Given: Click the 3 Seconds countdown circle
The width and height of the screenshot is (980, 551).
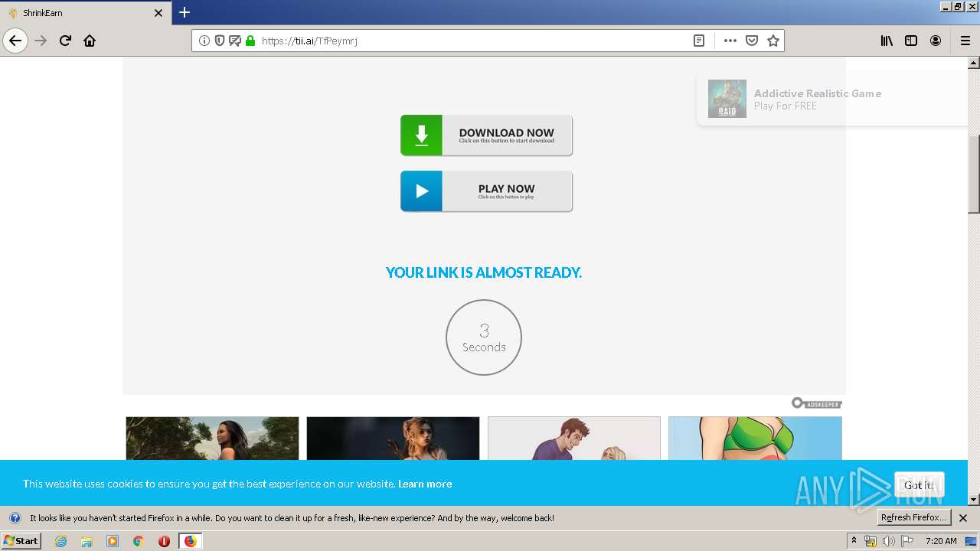Looking at the screenshot, I should point(484,337).
